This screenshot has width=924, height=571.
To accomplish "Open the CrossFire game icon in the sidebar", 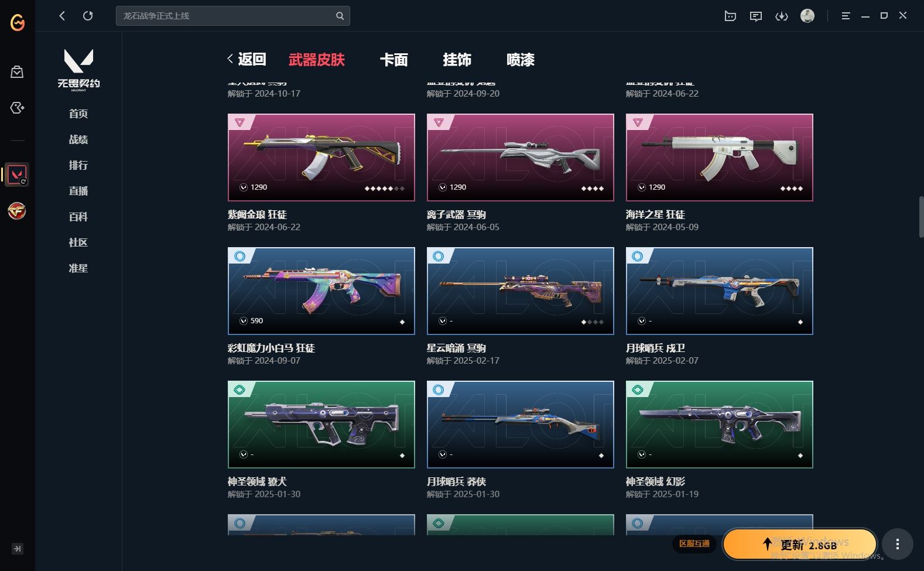I will pyautogui.click(x=17, y=211).
